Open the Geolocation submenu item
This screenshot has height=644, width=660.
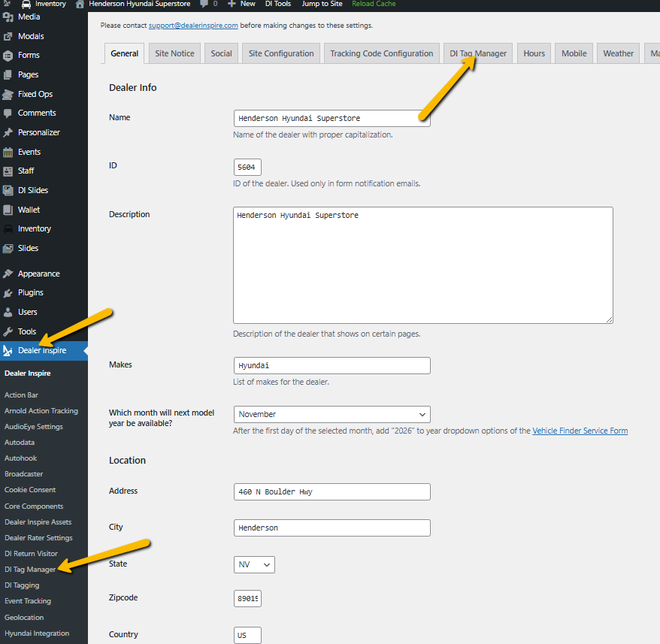24,618
